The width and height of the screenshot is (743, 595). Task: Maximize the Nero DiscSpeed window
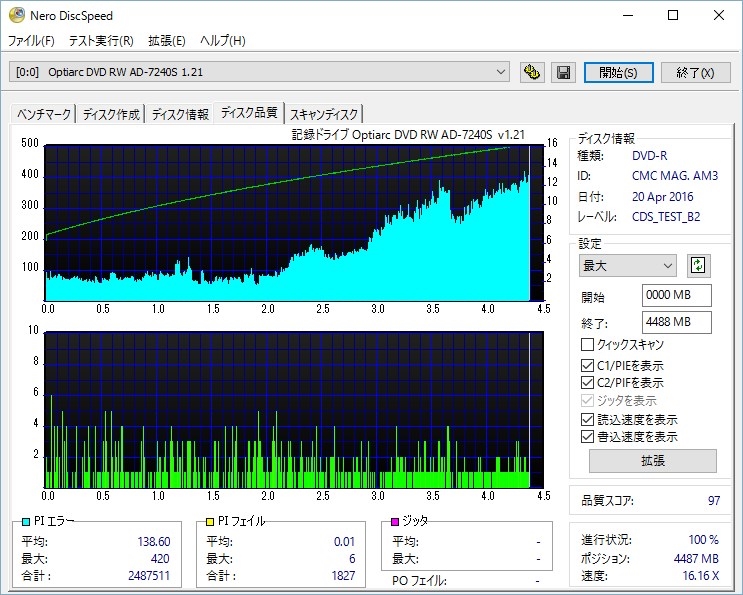(x=673, y=15)
